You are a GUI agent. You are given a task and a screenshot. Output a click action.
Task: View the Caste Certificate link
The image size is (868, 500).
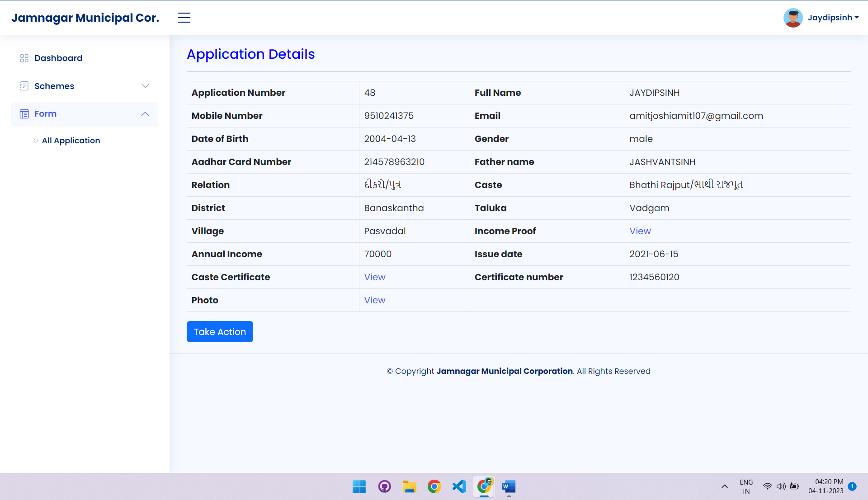[375, 277]
